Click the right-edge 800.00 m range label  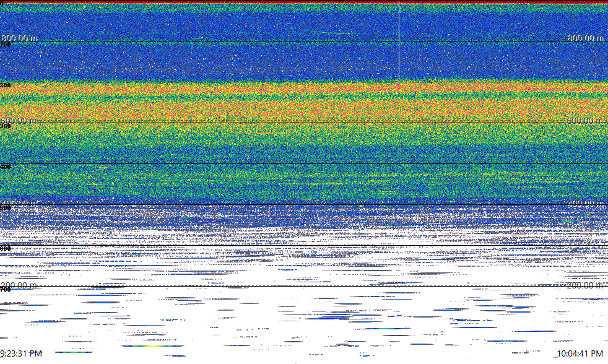point(586,38)
